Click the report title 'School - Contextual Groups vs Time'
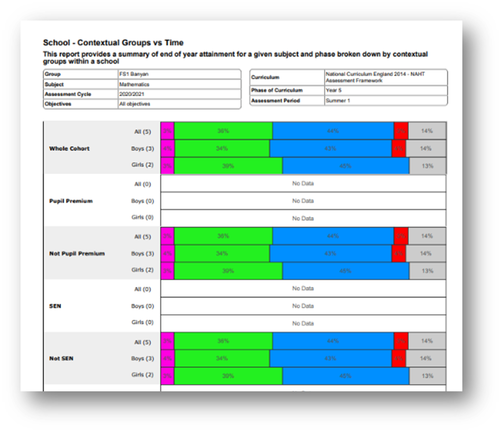Viewport: 504px width, 433px height. pyautogui.click(x=113, y=43)
